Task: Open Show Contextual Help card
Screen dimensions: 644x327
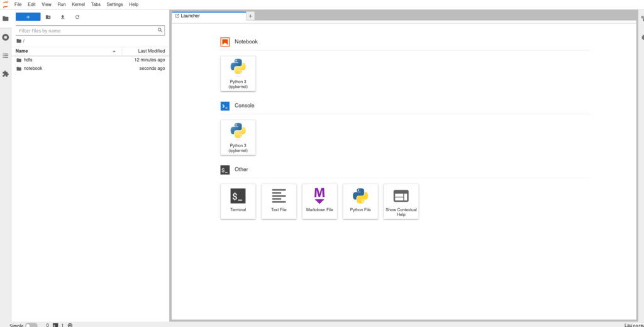Action: pyautogui.click(x=401, y=201)
